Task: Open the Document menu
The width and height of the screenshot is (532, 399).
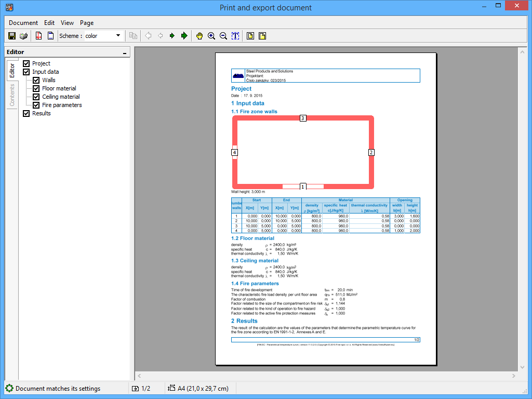Action: click(23, 23)
